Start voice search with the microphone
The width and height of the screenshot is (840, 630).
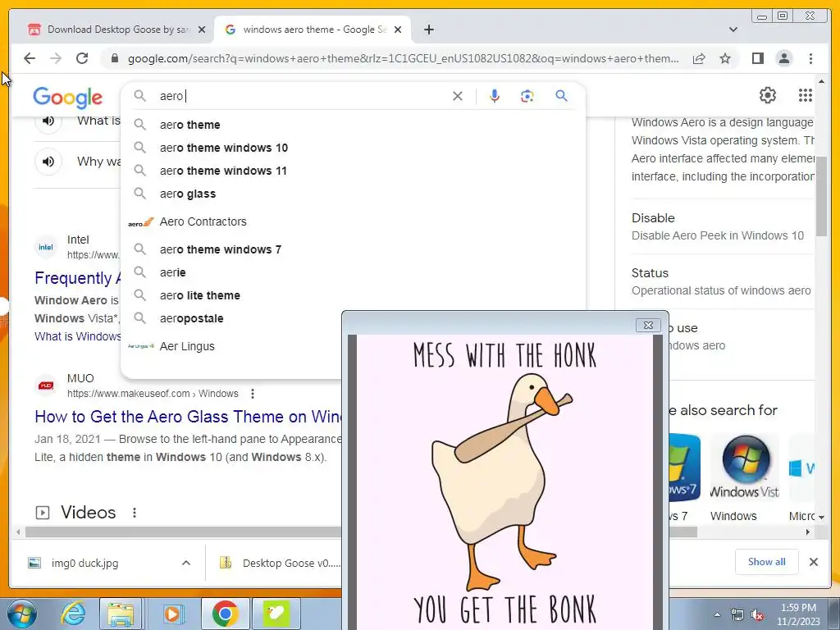(495, 96)
